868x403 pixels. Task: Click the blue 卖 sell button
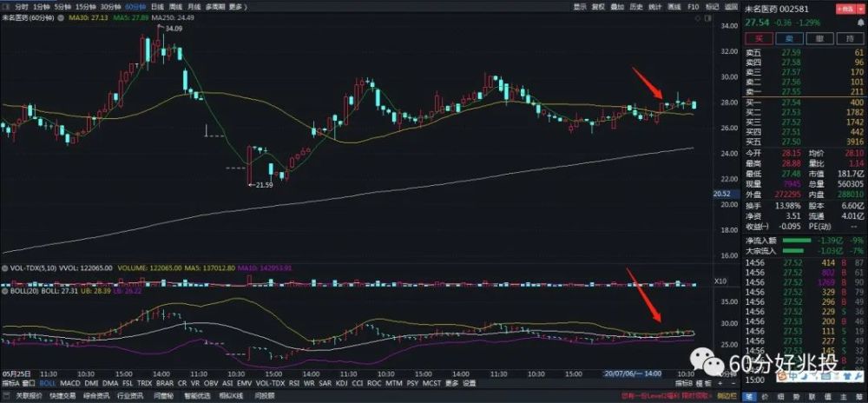pos(789,38)
